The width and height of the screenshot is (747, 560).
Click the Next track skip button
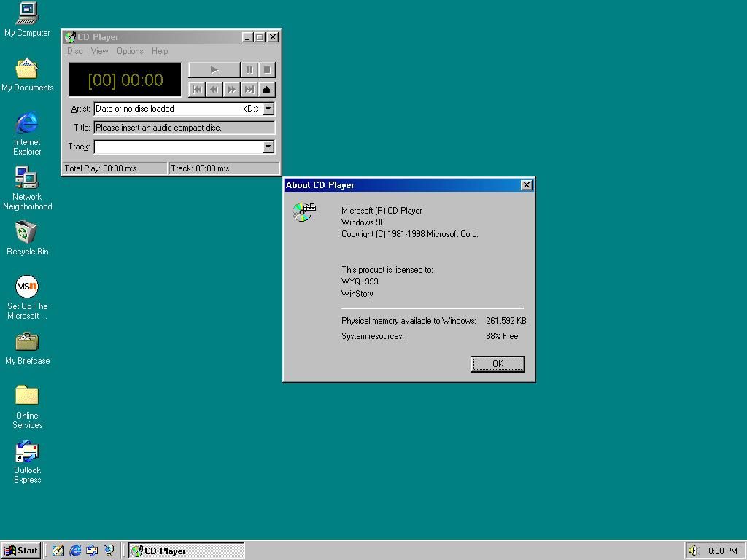pos(249,89)
